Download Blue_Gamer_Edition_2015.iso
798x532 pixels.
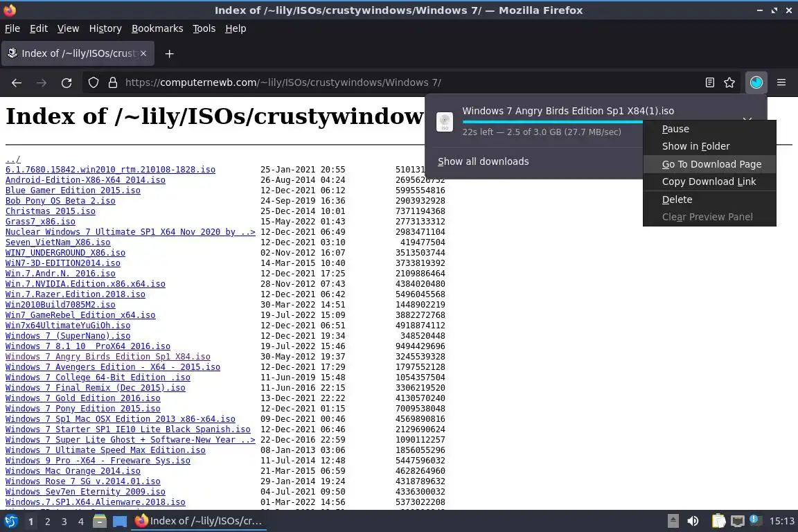click(x=73, y=190)
